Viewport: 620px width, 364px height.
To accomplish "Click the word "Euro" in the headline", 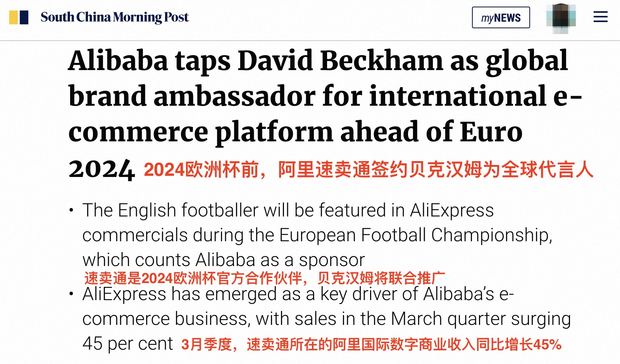I will point(491,132).
